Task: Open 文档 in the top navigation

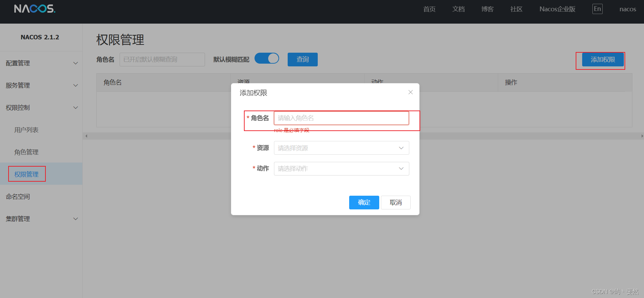Action: [458, 9]
